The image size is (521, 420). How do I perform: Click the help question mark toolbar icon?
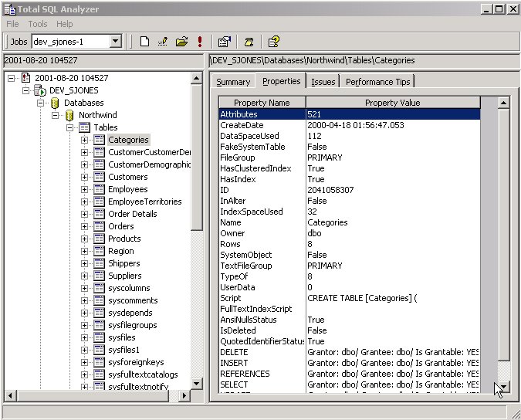coord(273,42)
